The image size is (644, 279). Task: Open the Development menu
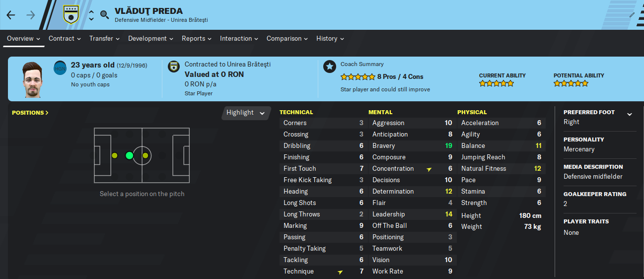[x=150, y=38]
